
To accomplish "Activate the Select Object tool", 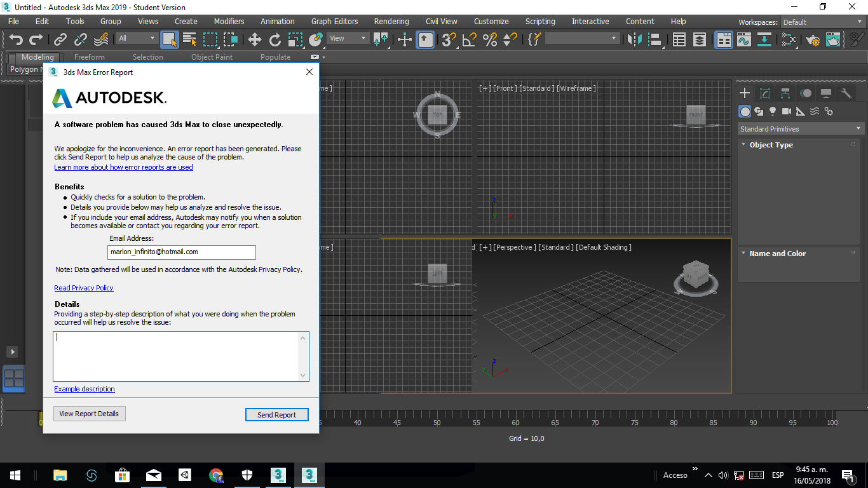I will click(x=170, y=40).
